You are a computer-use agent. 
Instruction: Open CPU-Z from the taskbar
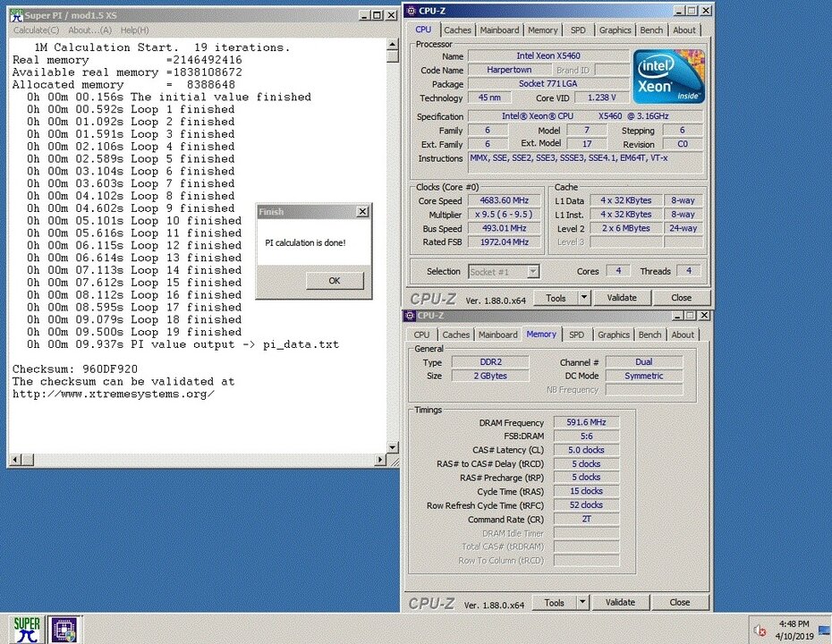click(64, 630)
